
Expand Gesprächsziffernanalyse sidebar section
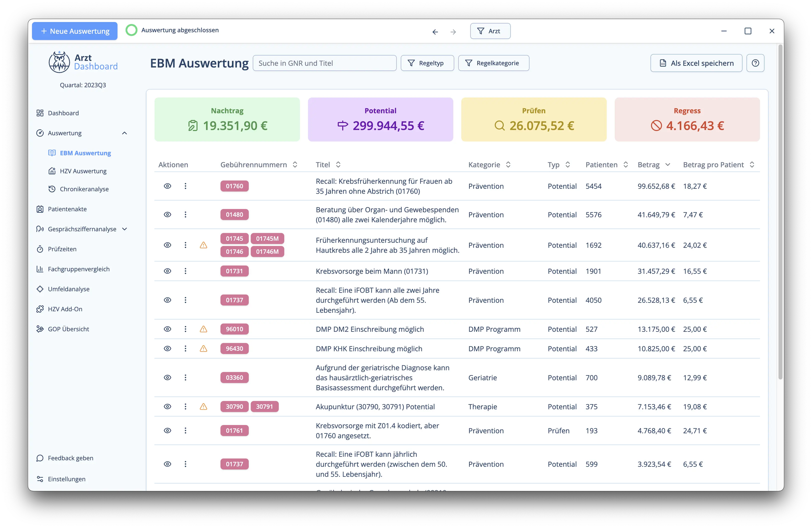pos(124,229)
